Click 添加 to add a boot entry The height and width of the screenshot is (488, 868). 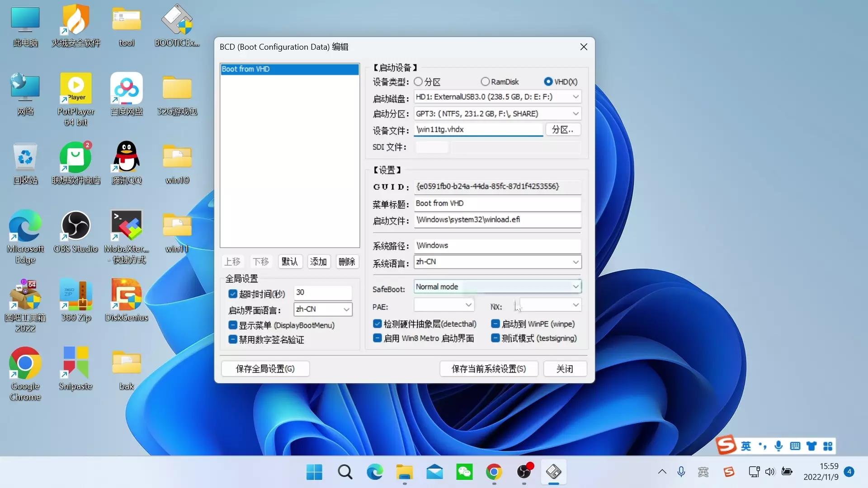[x=318, y=261]
